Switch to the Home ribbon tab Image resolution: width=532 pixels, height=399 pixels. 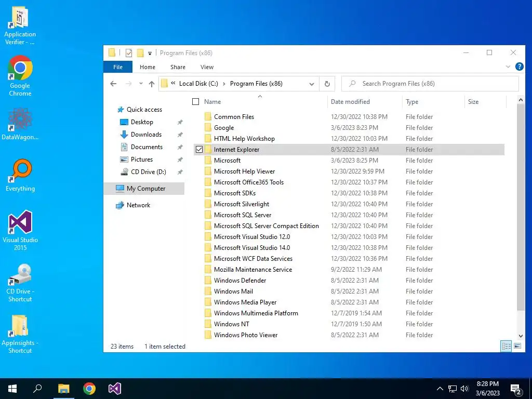(x=147, y=67)
